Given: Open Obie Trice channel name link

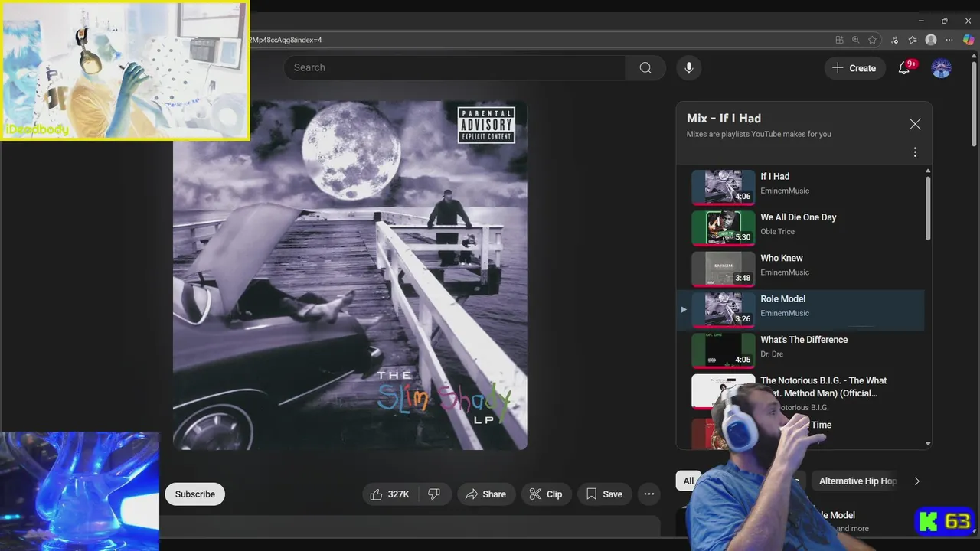Looking at the screenshot, I should 777,231.
